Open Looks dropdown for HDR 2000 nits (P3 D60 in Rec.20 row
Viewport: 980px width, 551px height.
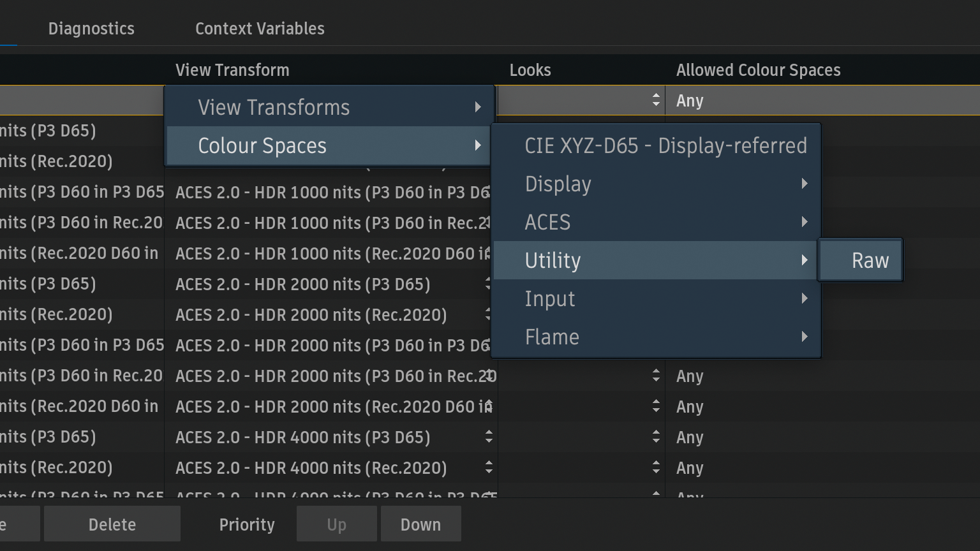point(656,376)
